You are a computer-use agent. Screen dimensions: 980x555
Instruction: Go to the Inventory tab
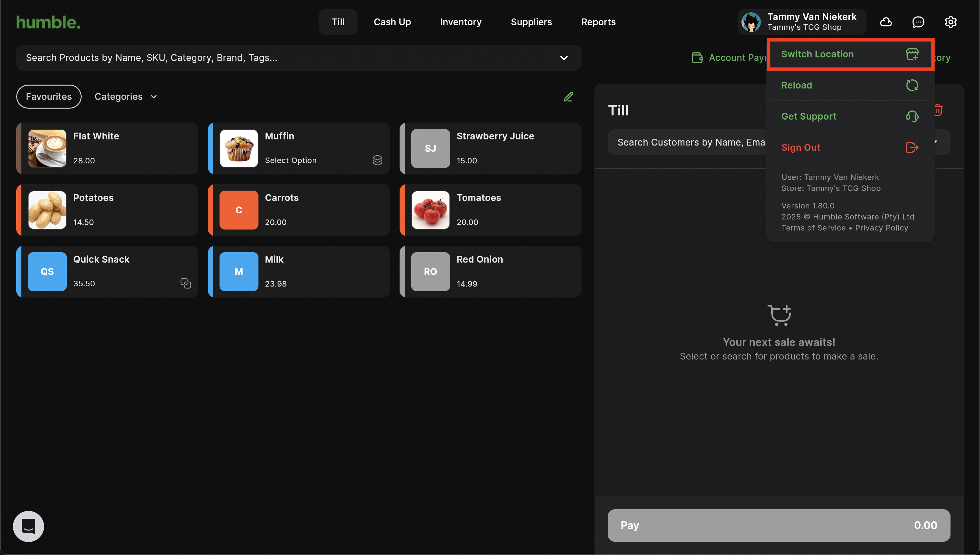click(x=460, y=22)
